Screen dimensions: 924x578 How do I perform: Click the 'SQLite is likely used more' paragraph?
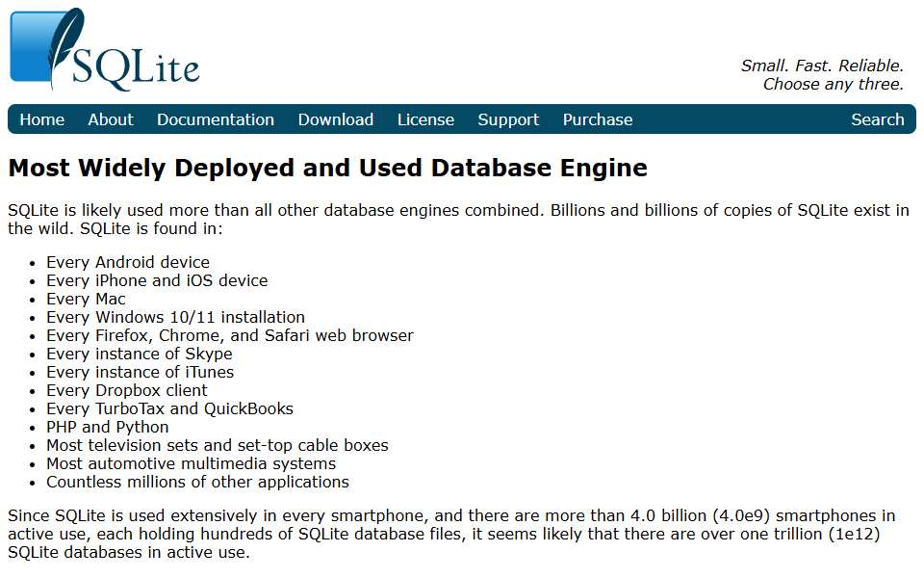click(x=458, y=220)
